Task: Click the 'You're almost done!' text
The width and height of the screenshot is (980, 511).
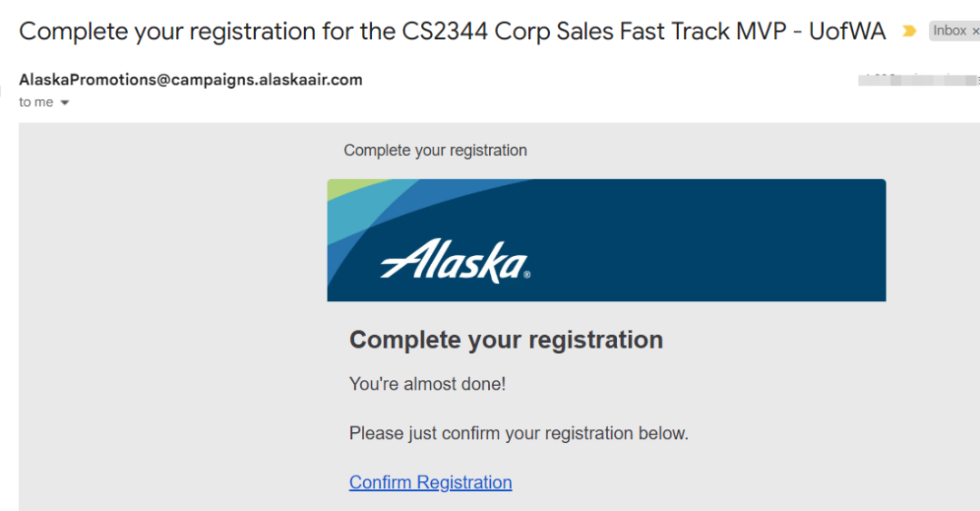Action: pos(427,383)
